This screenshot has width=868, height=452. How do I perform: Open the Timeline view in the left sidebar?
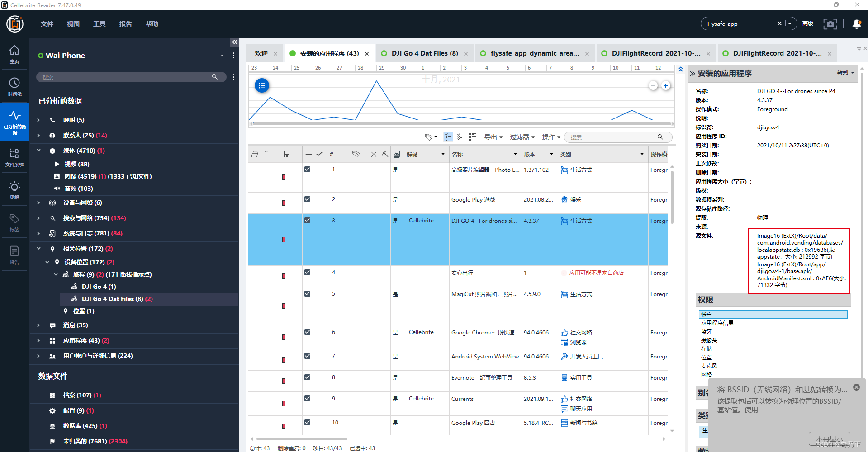14,86
